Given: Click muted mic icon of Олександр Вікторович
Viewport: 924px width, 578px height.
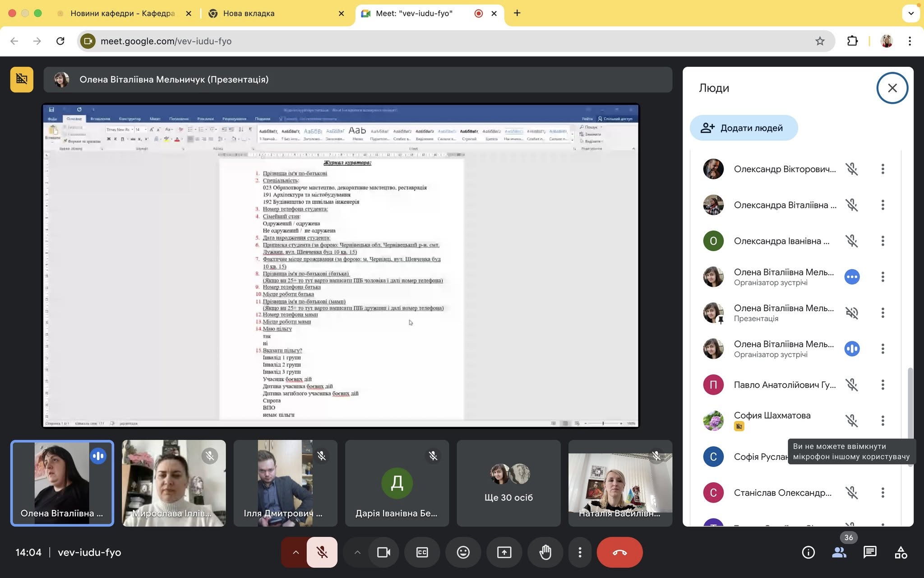Looking at the screenshot, I should point(851,169).
